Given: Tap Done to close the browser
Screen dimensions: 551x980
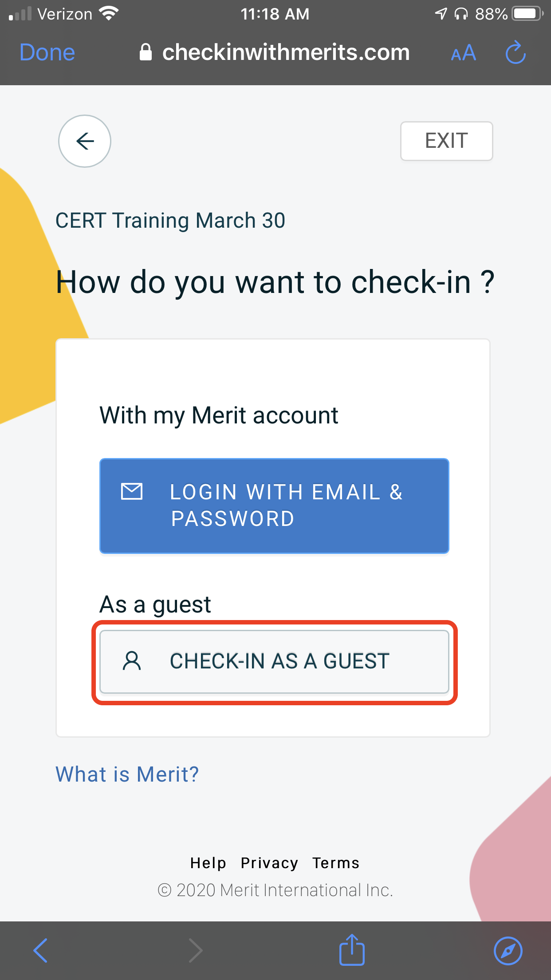Looking at the screenshot, I should [x=47, y=52].
